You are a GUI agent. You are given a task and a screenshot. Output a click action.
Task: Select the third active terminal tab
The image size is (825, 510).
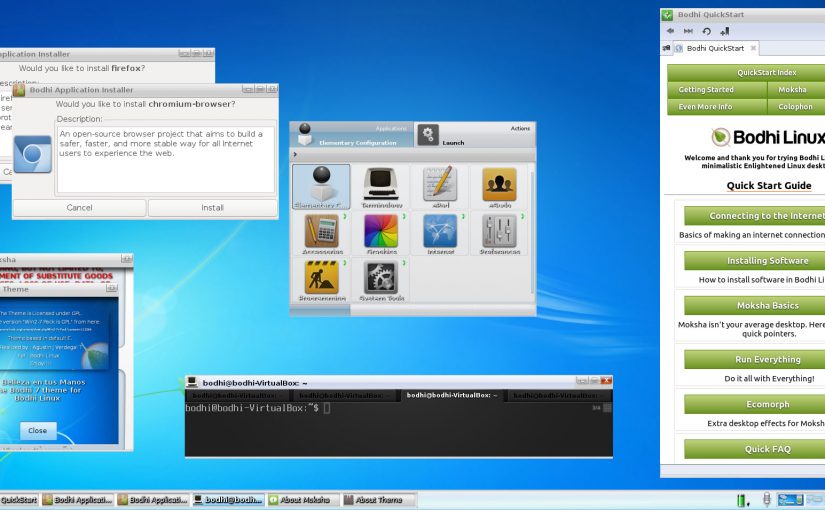coord(452,395)
